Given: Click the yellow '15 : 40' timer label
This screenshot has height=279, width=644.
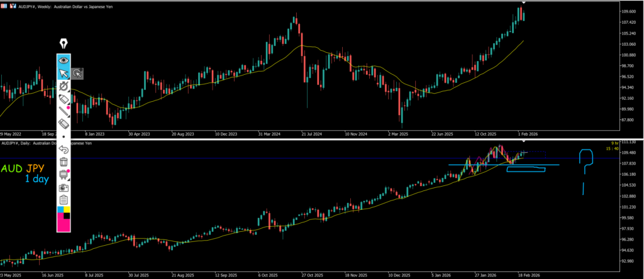Looking at the screenshot, I should tap(613, 148).
